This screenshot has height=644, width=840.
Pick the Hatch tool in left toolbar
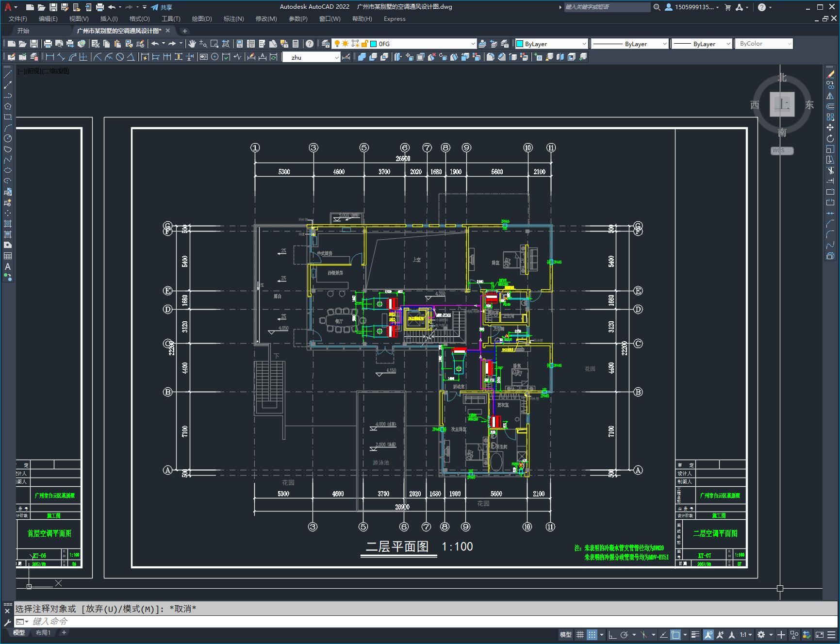coord(8,224)
